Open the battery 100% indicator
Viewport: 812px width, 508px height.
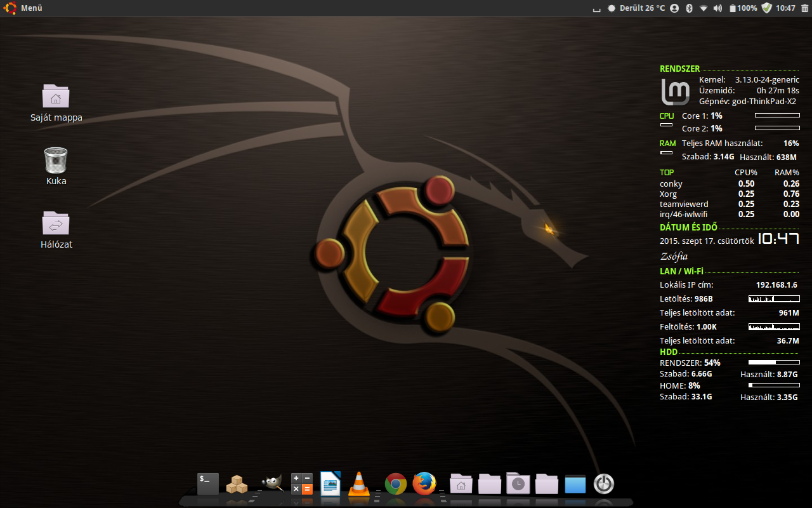coord(743,8)
